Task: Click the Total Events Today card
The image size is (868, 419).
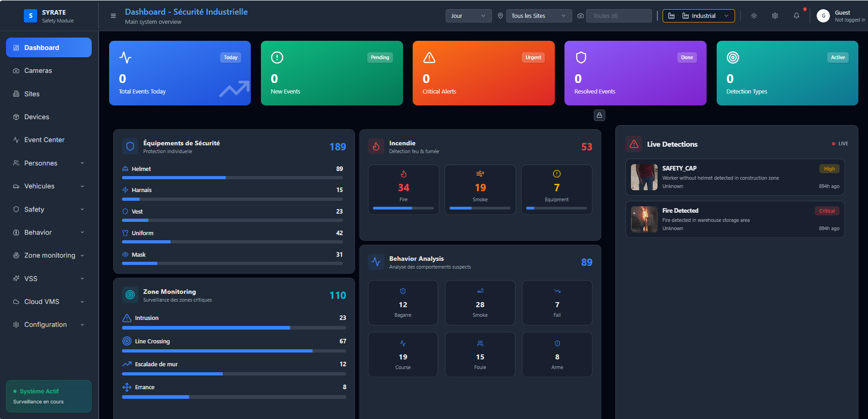Action: 180,73
